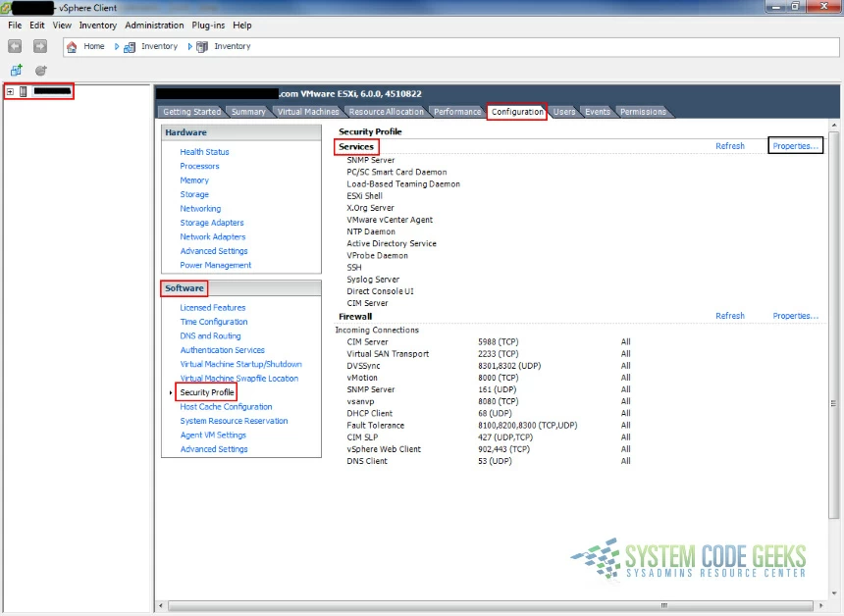Click the NTP Daemon service entry
The height and width of the screenshot is (616, 844).
click(x=371, y=231)
